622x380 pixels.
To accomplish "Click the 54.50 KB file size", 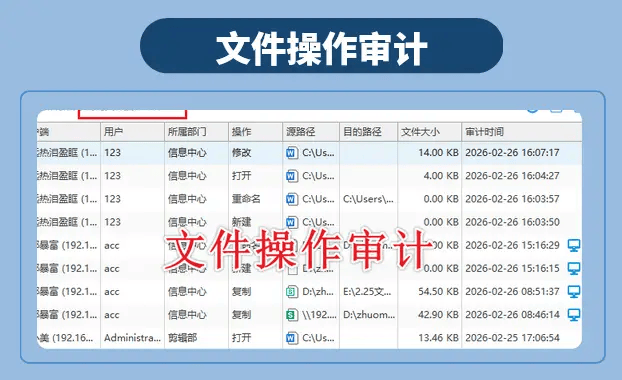I will [x=438, y=292].
